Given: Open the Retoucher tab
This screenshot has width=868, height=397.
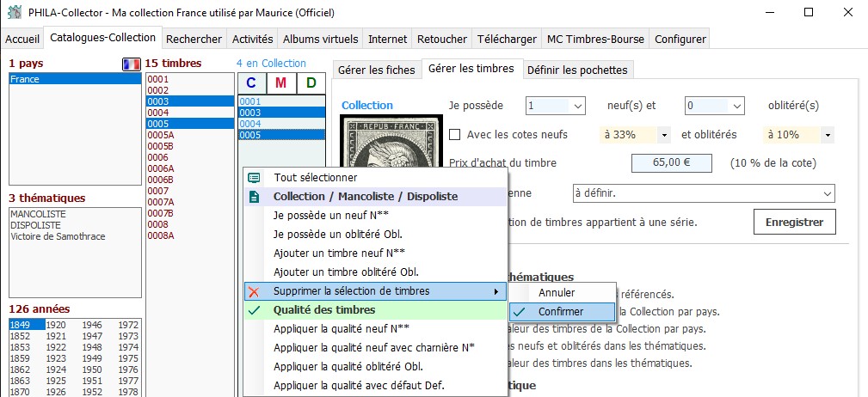Looking at the screenshot, I should [x=442, y=40].
